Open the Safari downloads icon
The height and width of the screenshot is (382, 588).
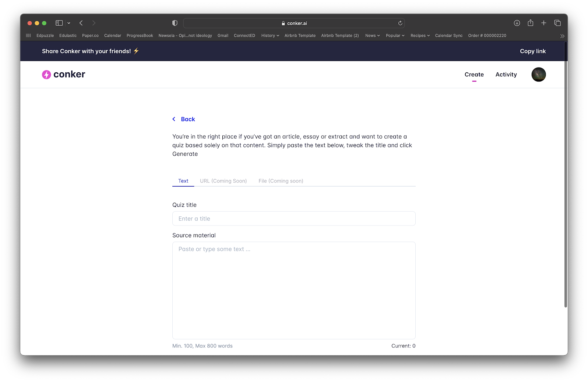[517, 23]
